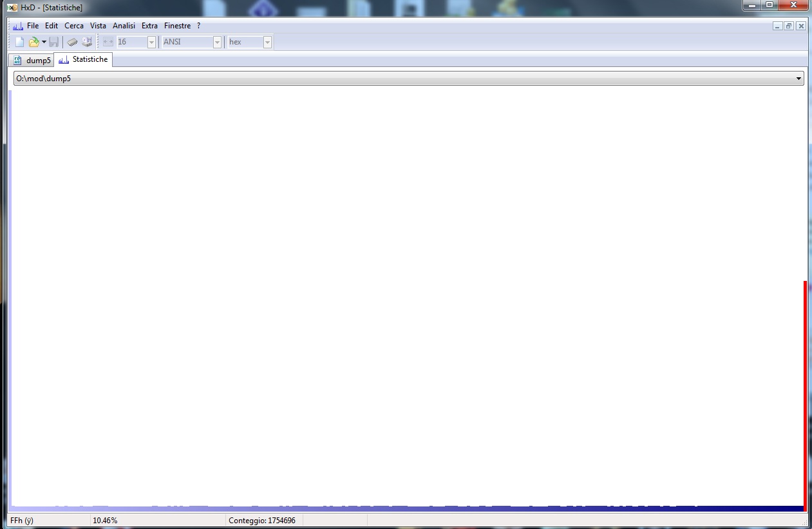Open the Cerca menu

point(74,26)
